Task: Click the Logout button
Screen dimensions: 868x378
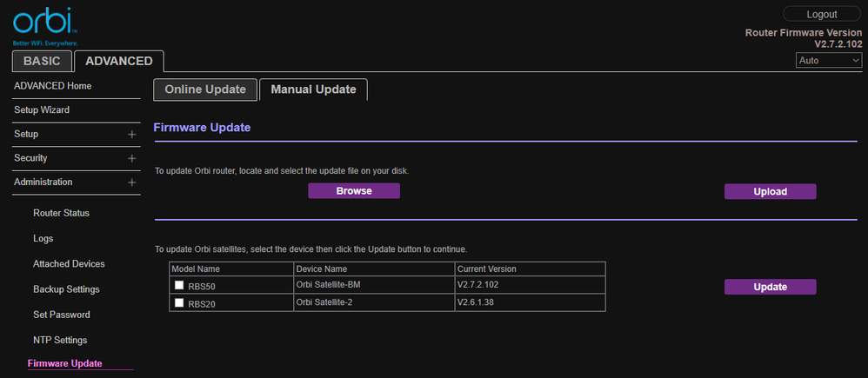Action: pyautogui.click(x=822, y=15)
